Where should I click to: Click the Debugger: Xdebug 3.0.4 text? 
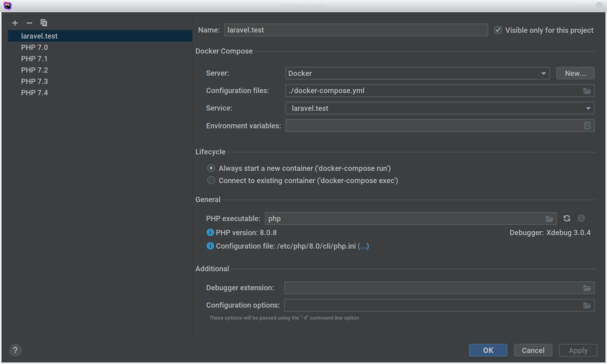click(x=550, y=233)
